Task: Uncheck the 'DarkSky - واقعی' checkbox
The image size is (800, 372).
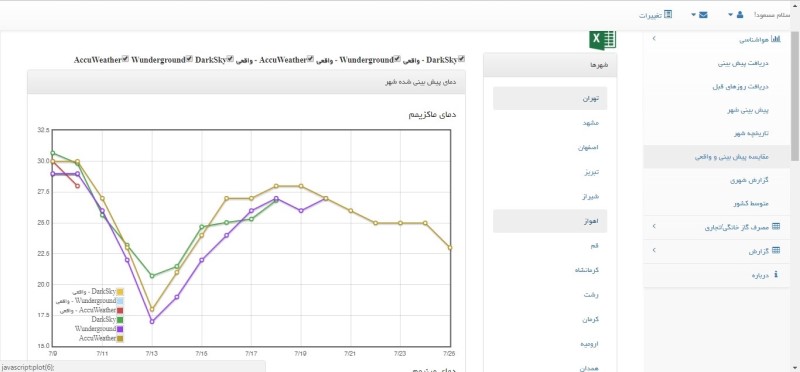Action: [461, 59]
